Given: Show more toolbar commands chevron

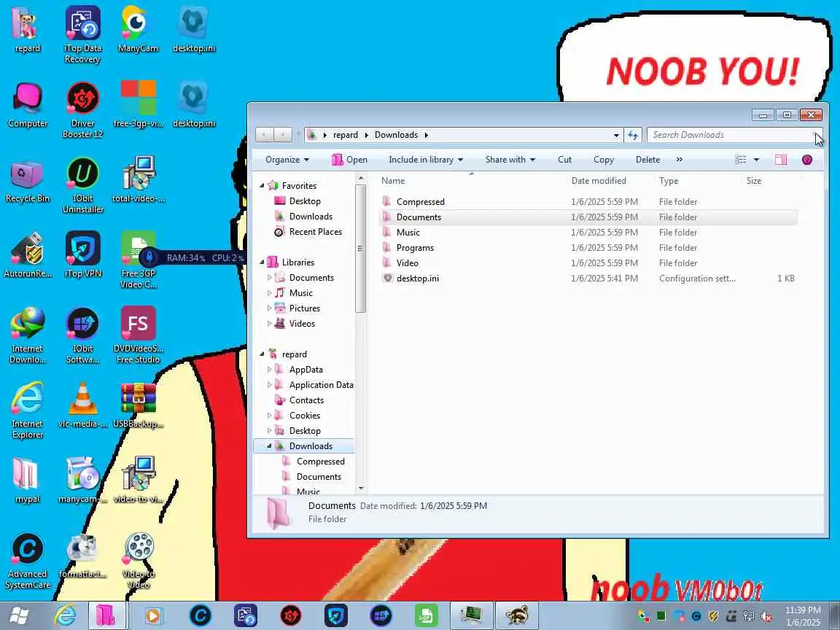Looking at the screenshot, I should point(680,160).
